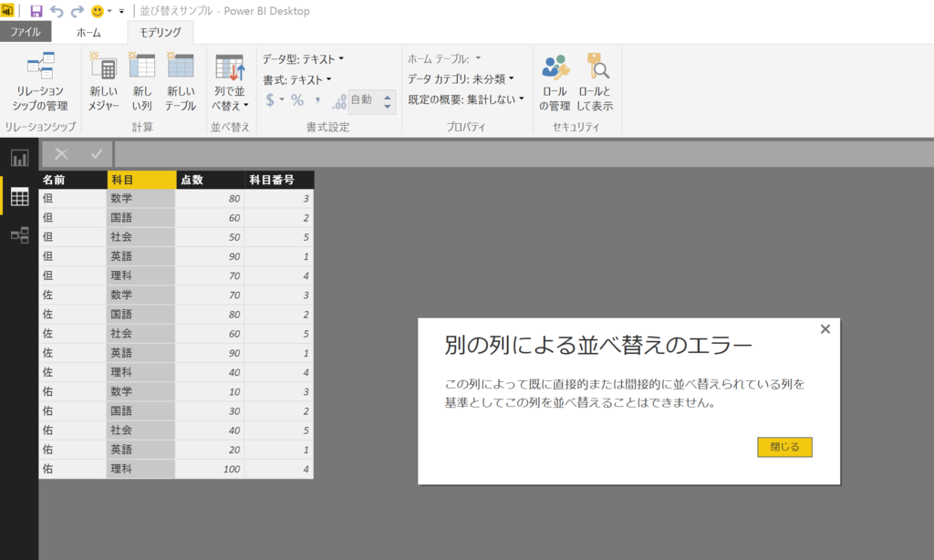Select the モデリング ribbon tab
The height and width of the screenshot is (560, 934).
[x=161, y=32]
